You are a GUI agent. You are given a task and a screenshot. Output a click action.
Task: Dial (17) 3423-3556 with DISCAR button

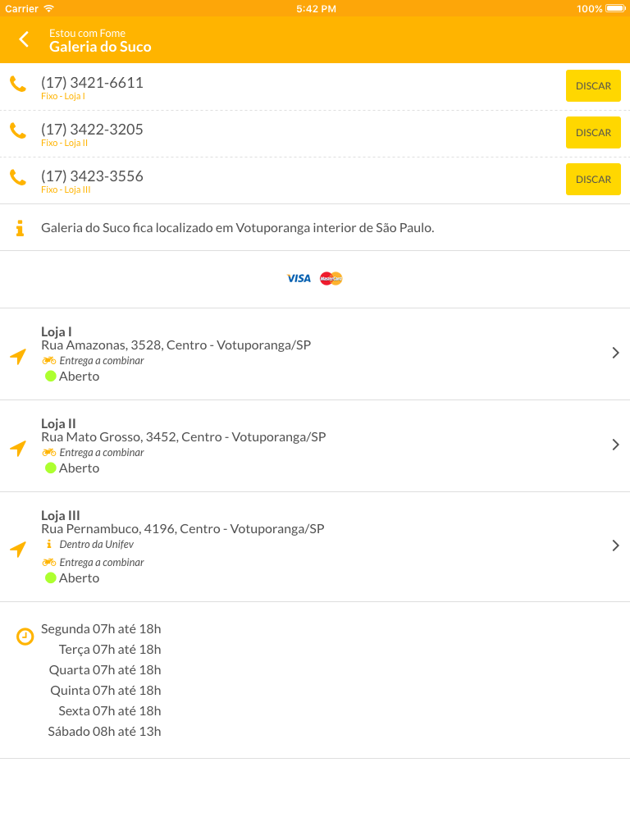click(593, 179)
